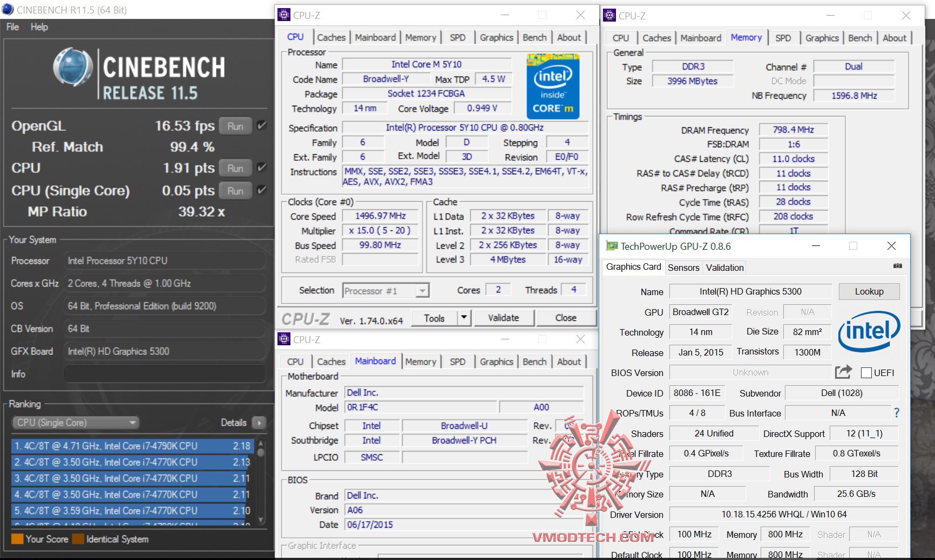Viewport: 935px width, 560px height.
Task: Click the Multiplier value x 15.0 ( 5 - 20 )
Action: click(380, 230)
